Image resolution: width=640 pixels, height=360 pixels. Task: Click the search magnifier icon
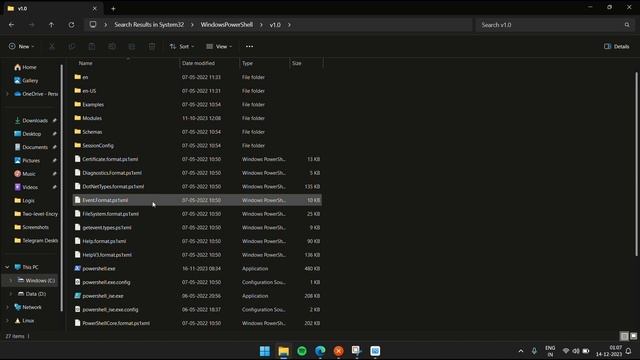pos(627,25)
